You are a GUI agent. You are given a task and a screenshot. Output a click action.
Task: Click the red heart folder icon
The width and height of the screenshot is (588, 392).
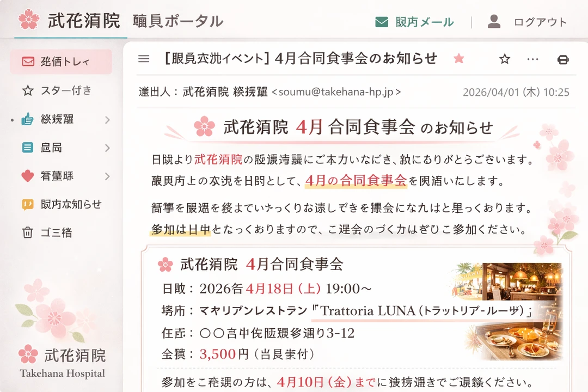(27, 175)
